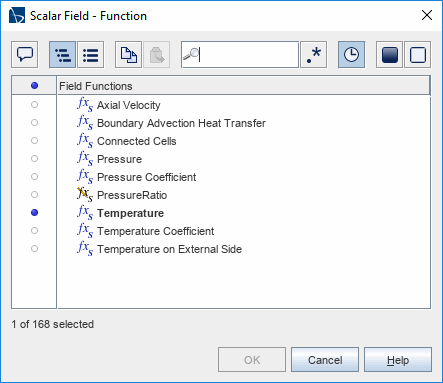The image size is (443, 383).
Task: Select Connected Cells in the list
Action: (137, 141)
